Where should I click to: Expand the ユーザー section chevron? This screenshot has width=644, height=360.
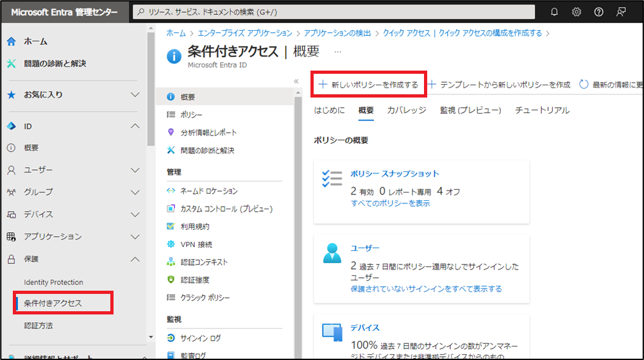click(135, 170)
